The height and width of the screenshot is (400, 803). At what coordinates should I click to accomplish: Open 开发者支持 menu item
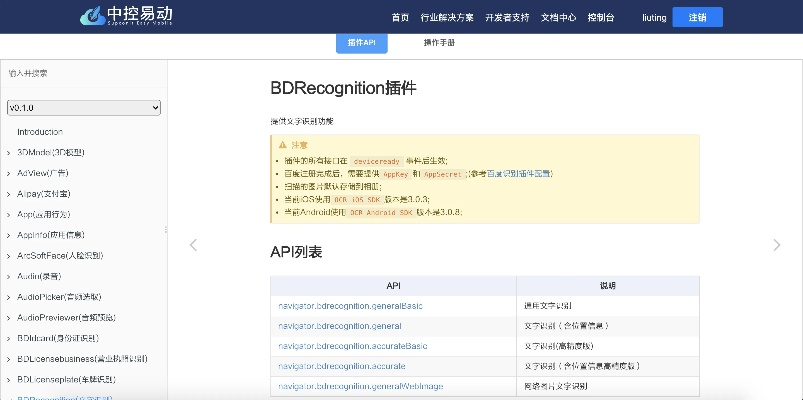tap(507, 17)
